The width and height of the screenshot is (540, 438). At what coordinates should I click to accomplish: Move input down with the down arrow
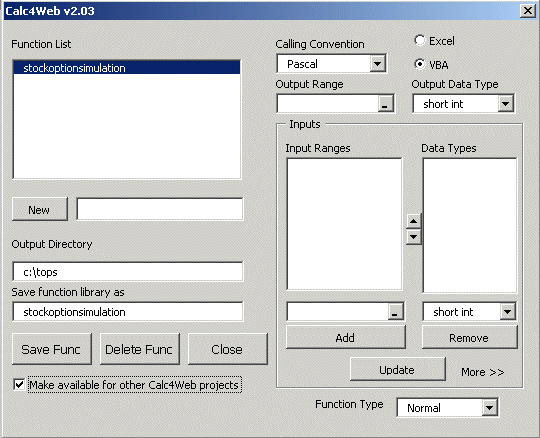pos(414,237)
